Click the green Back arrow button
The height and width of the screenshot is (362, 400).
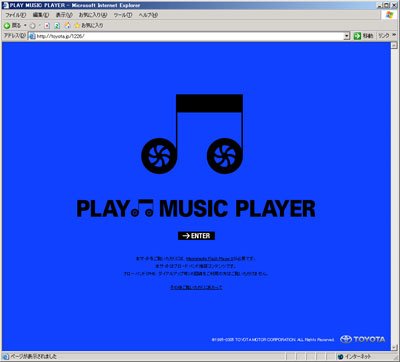click(7, 26)
